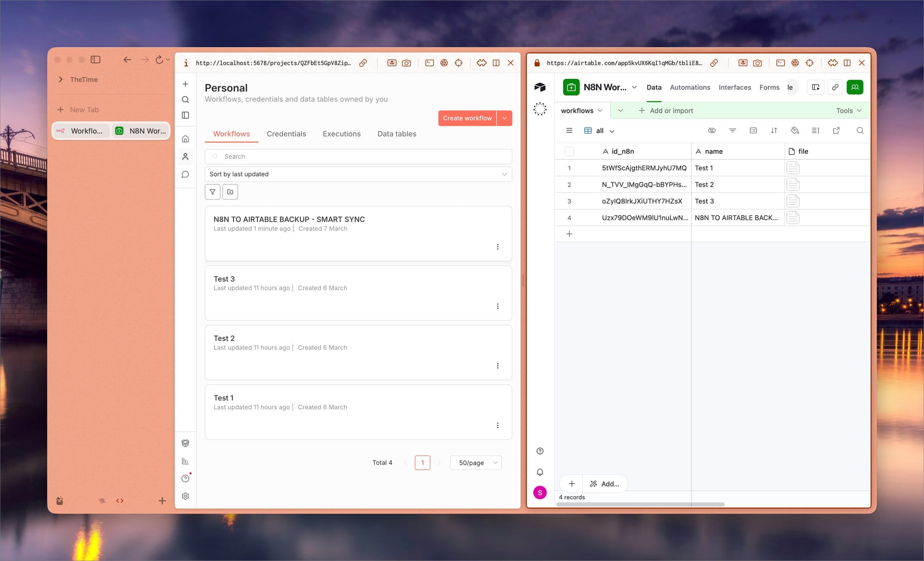Expand the Tools dropdown in Airtable
This screenshot has width=924, height=561.
848,110
